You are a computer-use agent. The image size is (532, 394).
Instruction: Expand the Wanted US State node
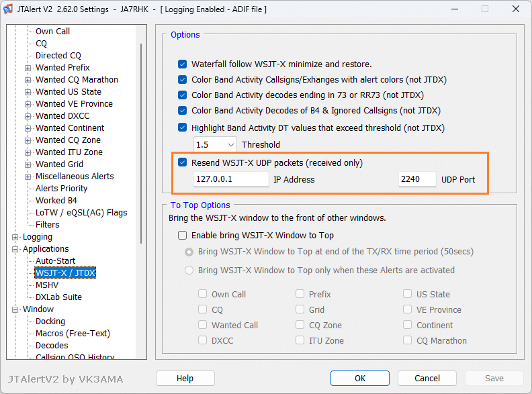pyautogui.click(x=28, y=92)
